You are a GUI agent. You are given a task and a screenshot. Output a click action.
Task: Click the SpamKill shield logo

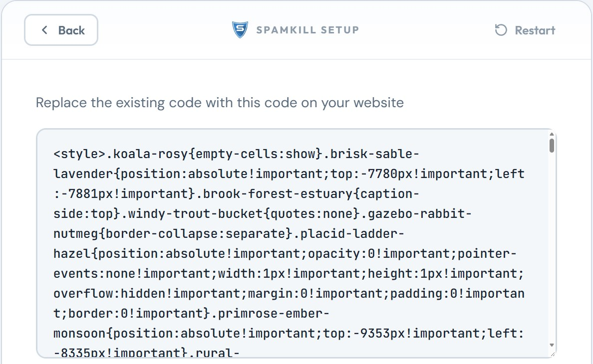pyautogui.click(x=240, y=30)
